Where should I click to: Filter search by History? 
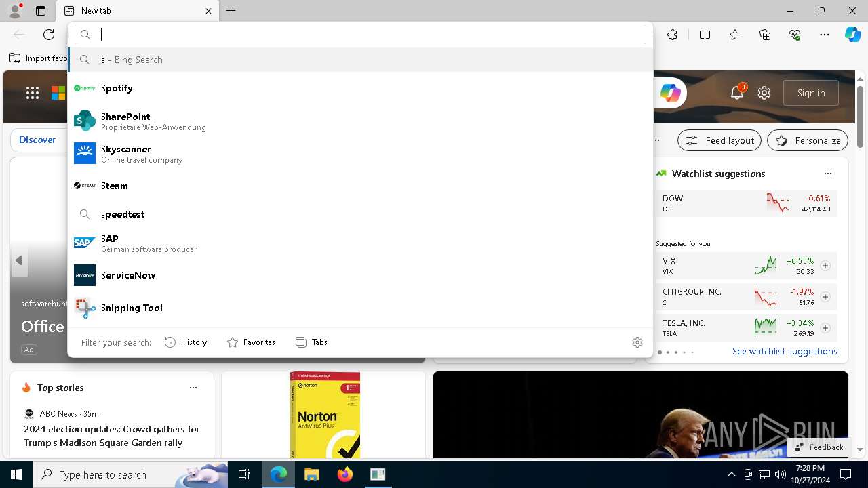(186, 342)
